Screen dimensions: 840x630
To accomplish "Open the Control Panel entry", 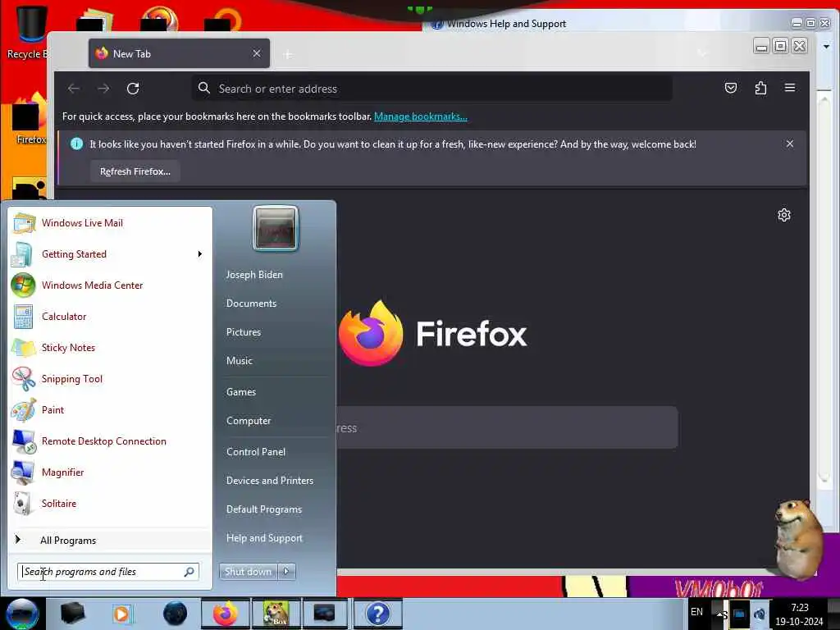I will pyautogui.click(x=256, y=452).
